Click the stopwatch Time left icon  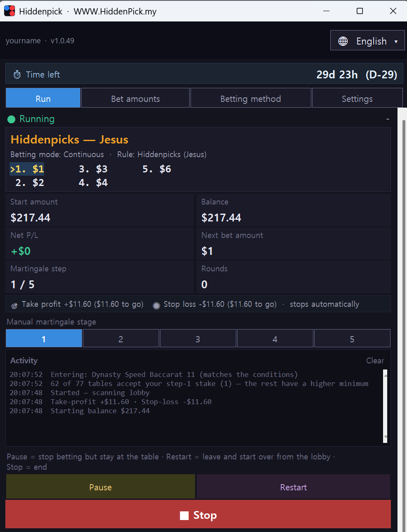[x=17, y=75]
